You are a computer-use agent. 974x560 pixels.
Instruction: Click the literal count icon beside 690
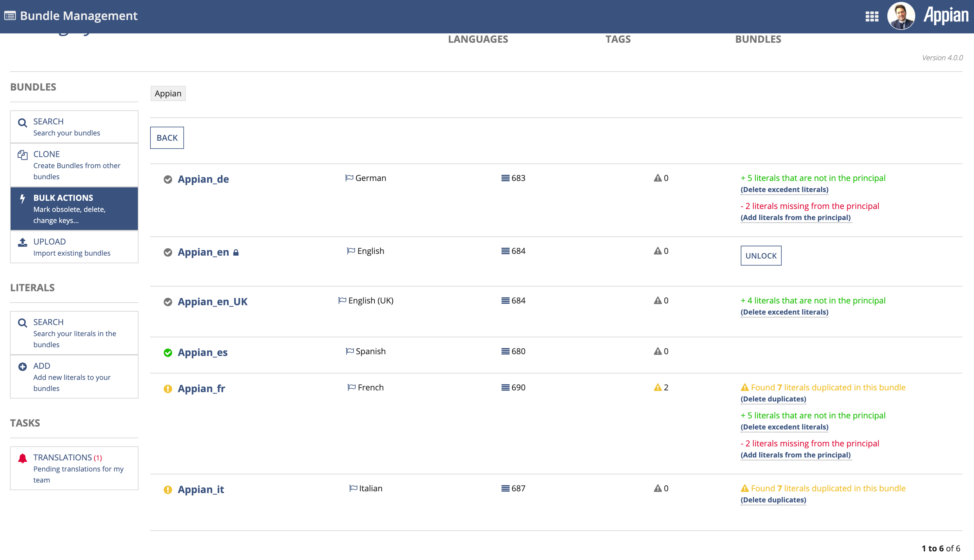point(505,387)
